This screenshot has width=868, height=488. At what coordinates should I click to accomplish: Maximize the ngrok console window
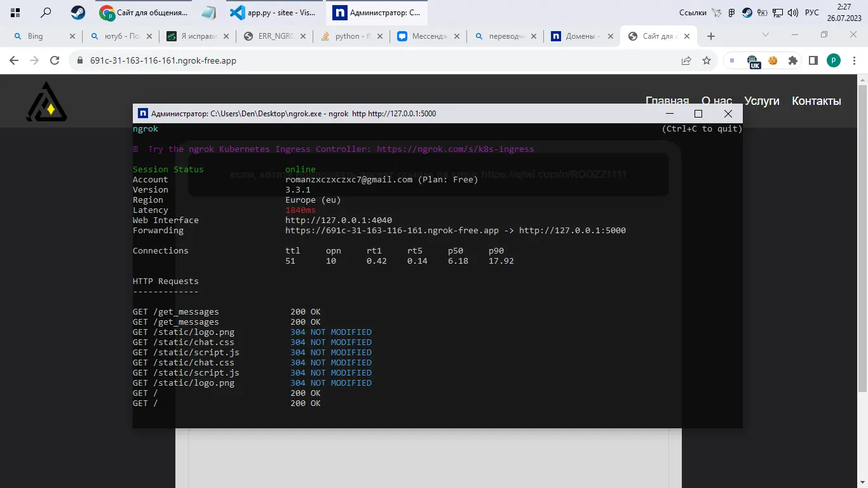tap(698, 114)
